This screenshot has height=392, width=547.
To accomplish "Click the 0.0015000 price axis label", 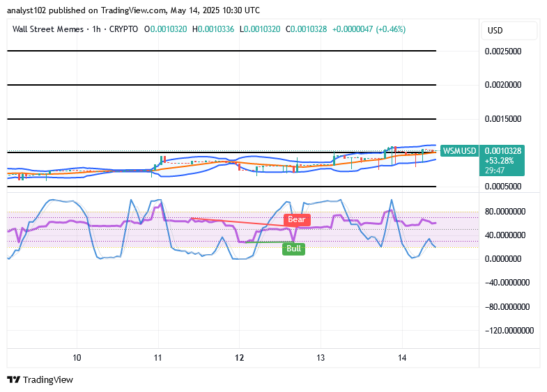I will (503, 119).
